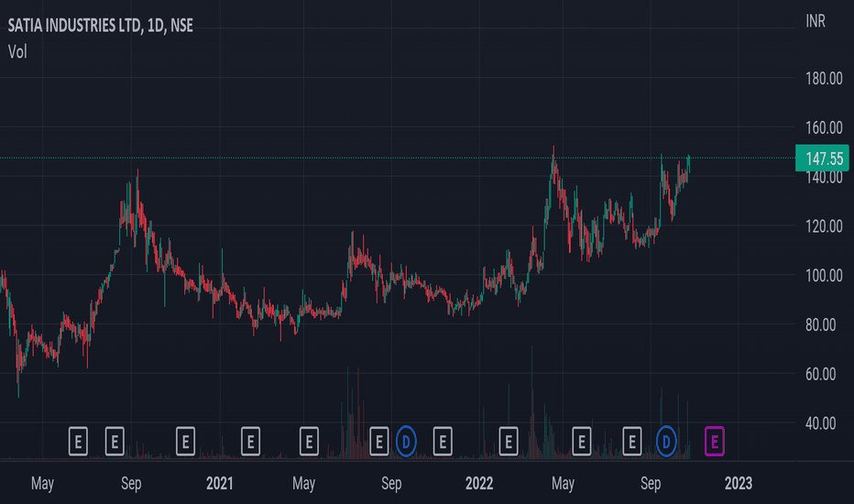
Task: Open the E marker right before the first D
Action: [x=379, y=442]
